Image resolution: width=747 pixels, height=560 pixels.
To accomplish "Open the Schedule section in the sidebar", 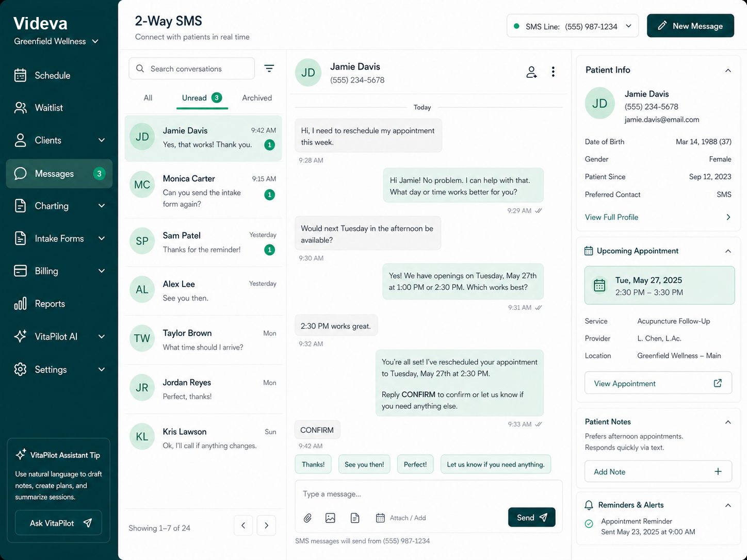I will (x=52, y=75).
